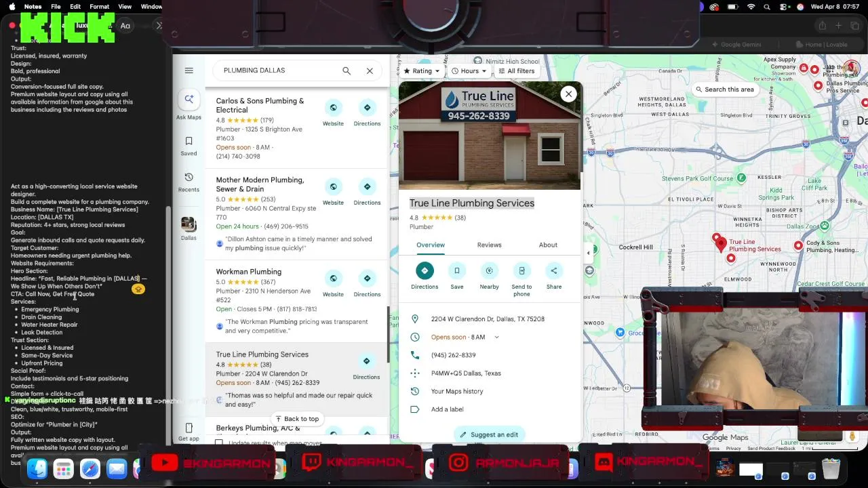Open the Rating filter dropdown
The image size is (868, 488).
click(x=421, y=71)
